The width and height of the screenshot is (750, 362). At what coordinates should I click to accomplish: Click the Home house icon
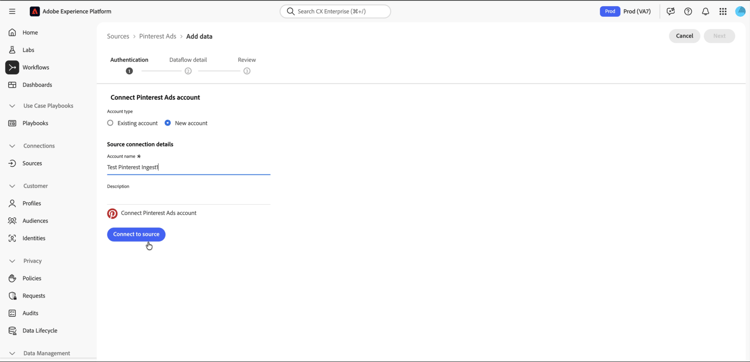(12, 33)
